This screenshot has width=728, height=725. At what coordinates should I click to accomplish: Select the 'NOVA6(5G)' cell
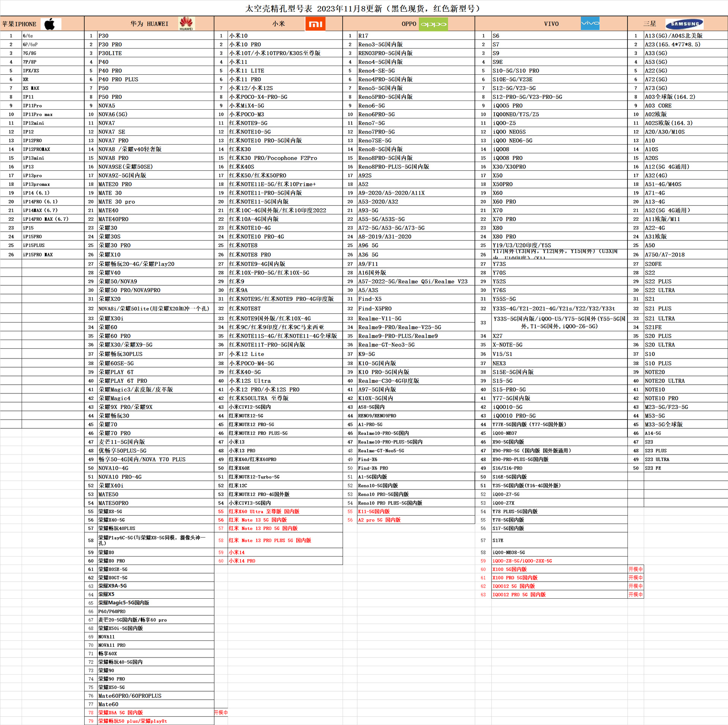click(x=156, y=114)
